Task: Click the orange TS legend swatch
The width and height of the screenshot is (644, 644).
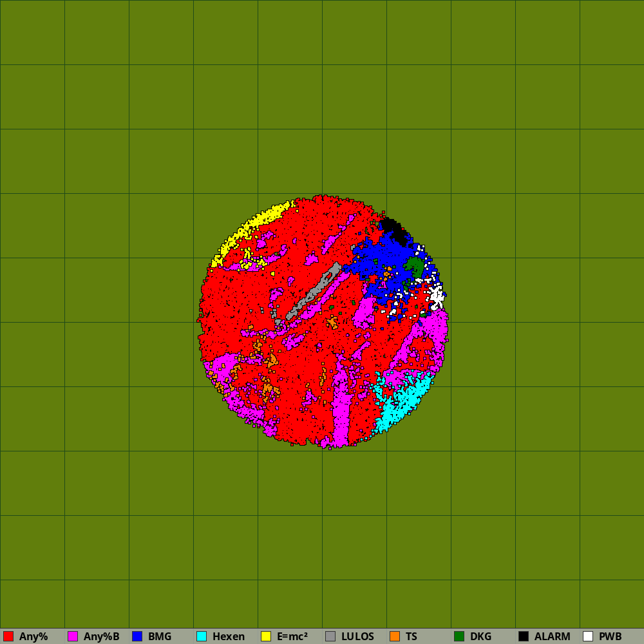Action: (x=395, y=636)
